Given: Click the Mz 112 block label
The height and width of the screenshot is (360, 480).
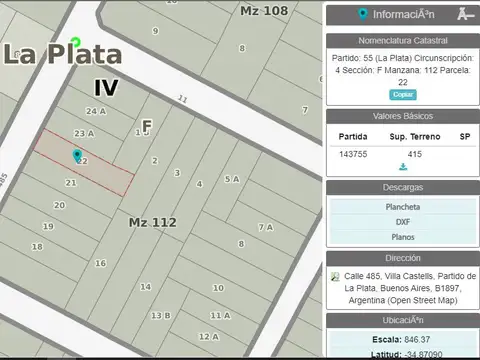Looking at the screenshot, I should click(153, 222).
